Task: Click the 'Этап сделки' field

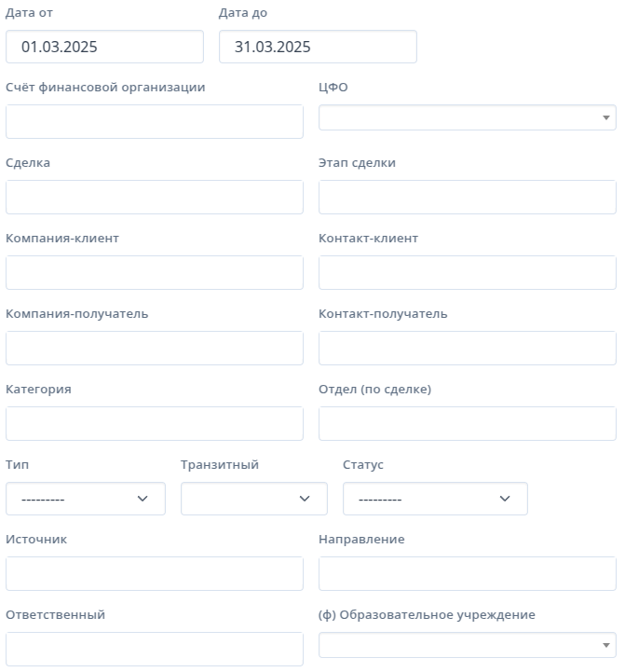Action: 468,198
